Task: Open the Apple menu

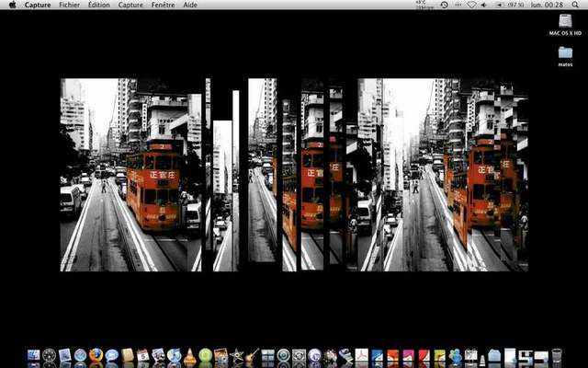Action: click(12, 5)
